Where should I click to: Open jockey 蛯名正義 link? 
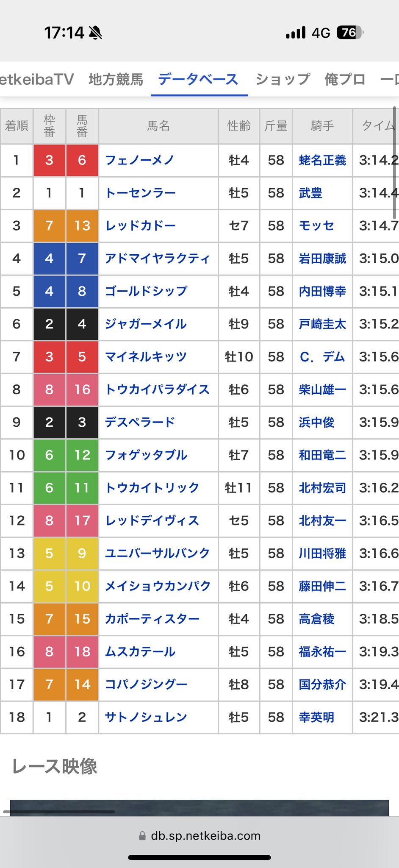tap(322, 160)
